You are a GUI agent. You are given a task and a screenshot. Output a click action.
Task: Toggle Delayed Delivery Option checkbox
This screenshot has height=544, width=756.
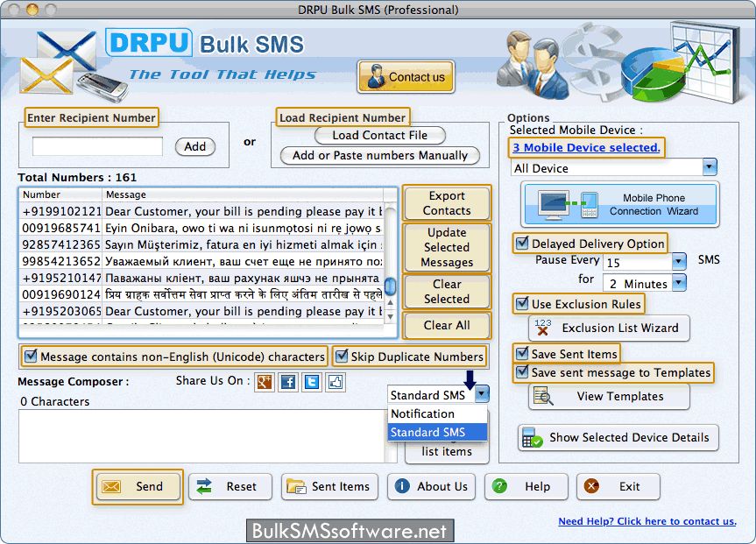(522, 243)
